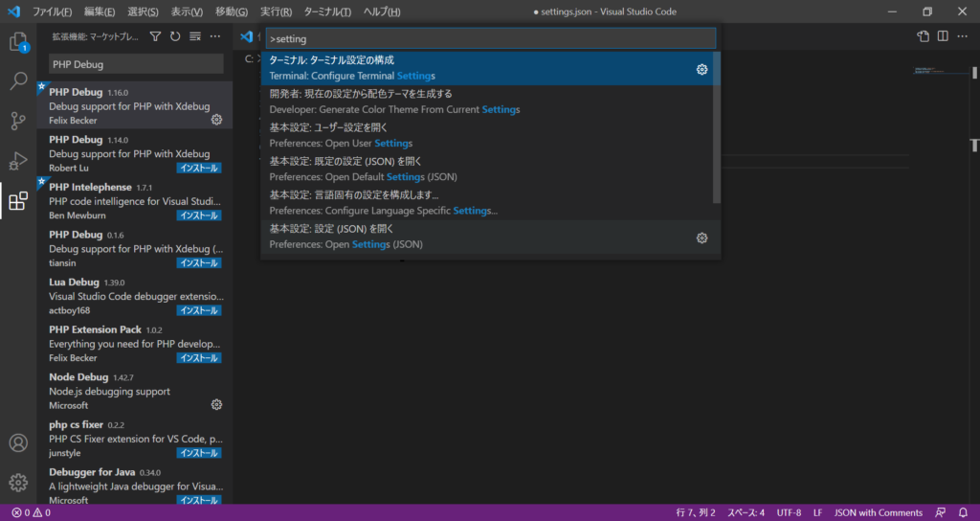Open editor more actions ellipsis
This screenshot has height=521, width=980.
[x=962, y=37]
